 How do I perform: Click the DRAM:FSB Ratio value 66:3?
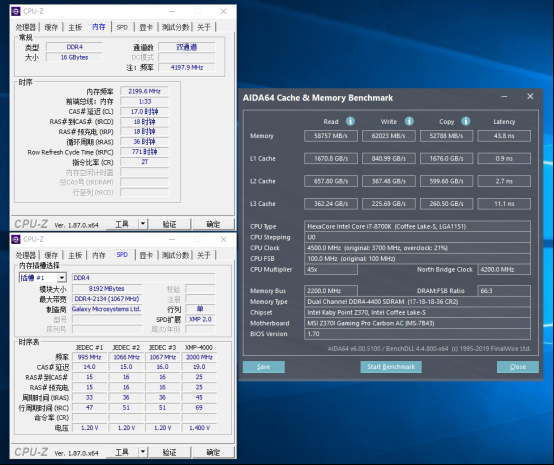[504, 291]
